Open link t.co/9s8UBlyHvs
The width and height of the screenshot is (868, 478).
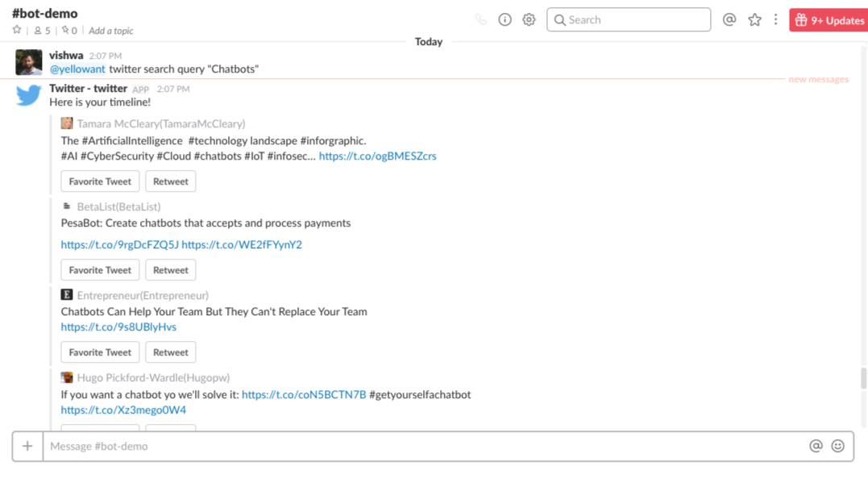pos(118,327)
